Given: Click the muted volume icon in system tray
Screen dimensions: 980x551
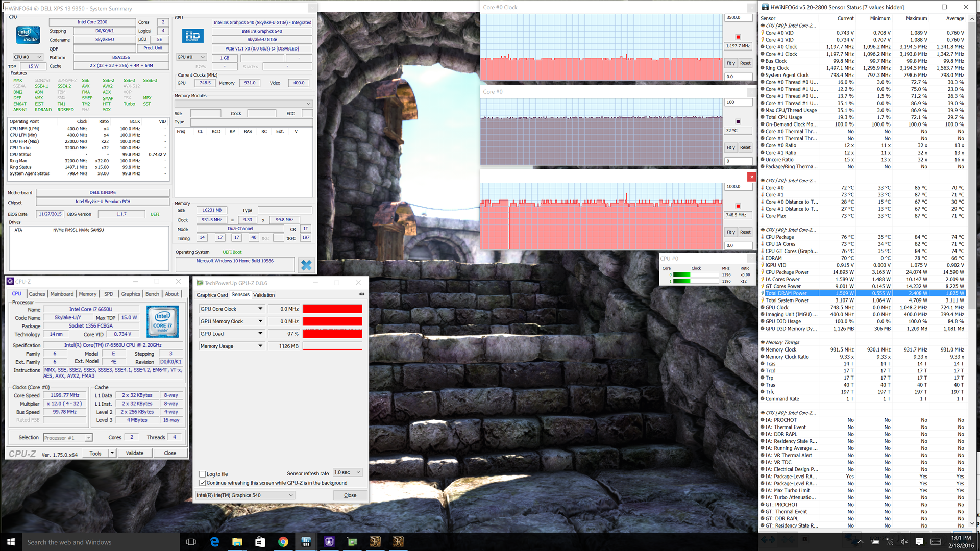Looking at the screenshot, I should [x=904, y=542].
